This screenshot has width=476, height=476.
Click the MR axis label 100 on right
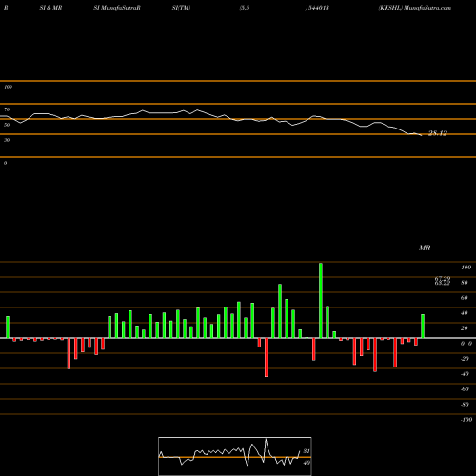466,268
